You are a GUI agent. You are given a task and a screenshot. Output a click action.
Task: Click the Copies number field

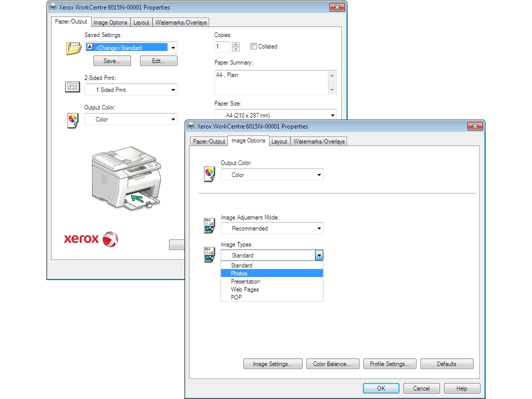(x=222, y=47)
